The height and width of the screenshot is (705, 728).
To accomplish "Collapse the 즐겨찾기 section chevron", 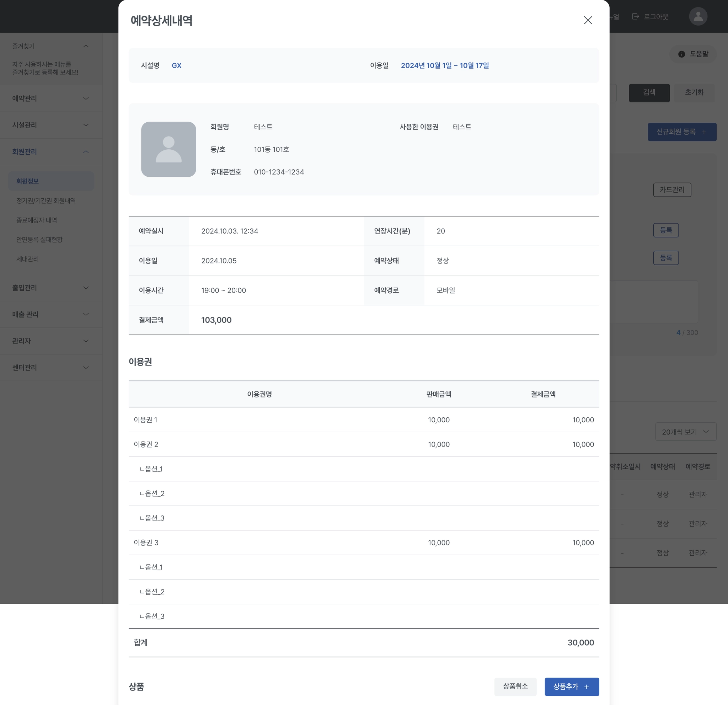I will pos(86,46).
